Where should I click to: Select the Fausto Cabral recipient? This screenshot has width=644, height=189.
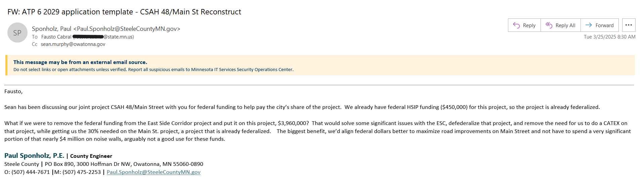coord(56,37)
